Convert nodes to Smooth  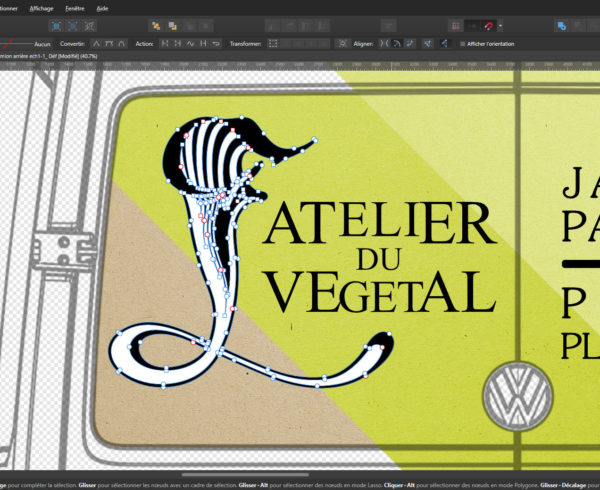[109, 44]
